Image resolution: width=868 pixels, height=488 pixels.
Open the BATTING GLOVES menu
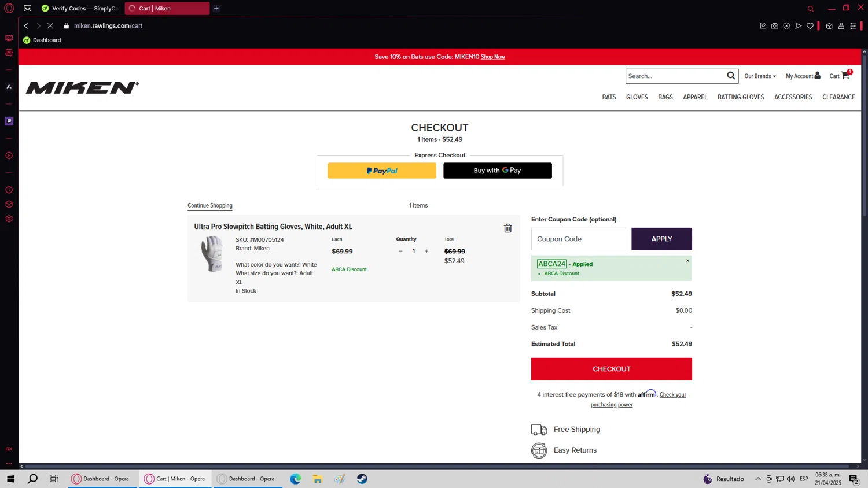pyautogui.click(x=741, y=97)
